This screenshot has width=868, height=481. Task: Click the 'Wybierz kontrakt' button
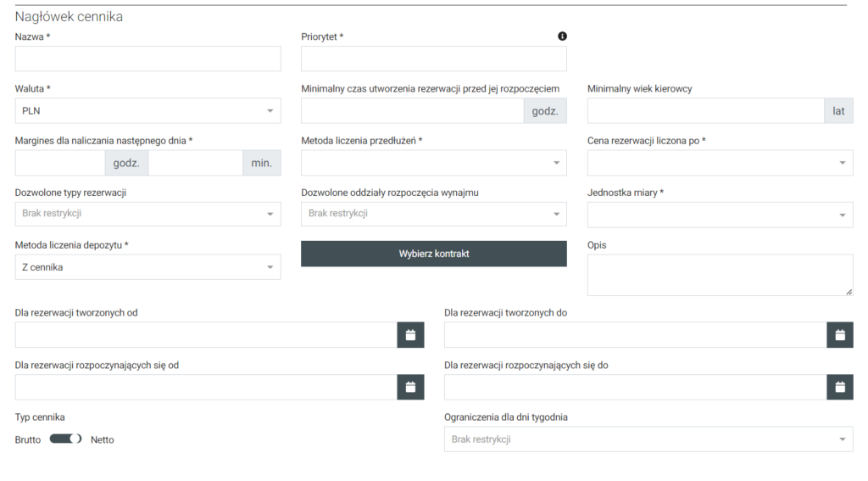tap(433, 254)
